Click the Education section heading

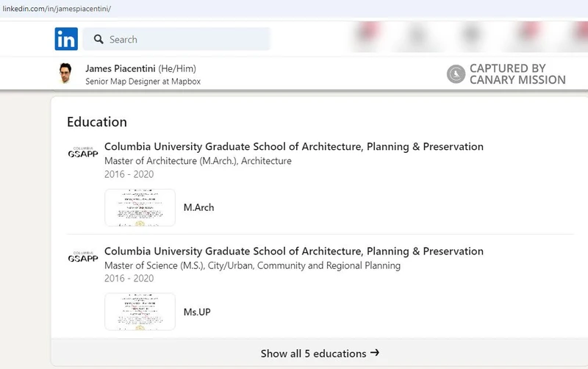(97, 122)
